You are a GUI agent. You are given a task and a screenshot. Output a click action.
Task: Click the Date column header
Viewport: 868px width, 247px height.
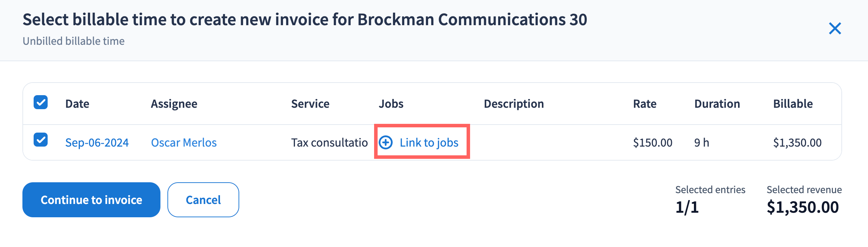coord(77,104)
